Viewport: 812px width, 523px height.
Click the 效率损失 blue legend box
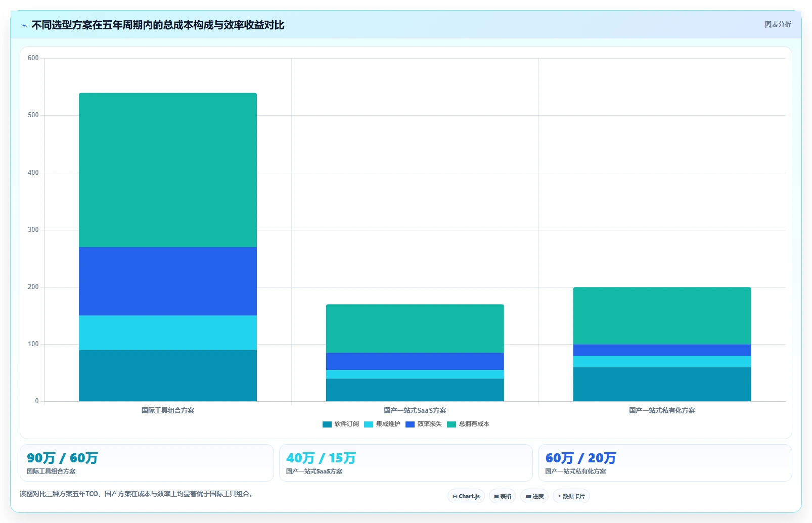tap(410, 424)
